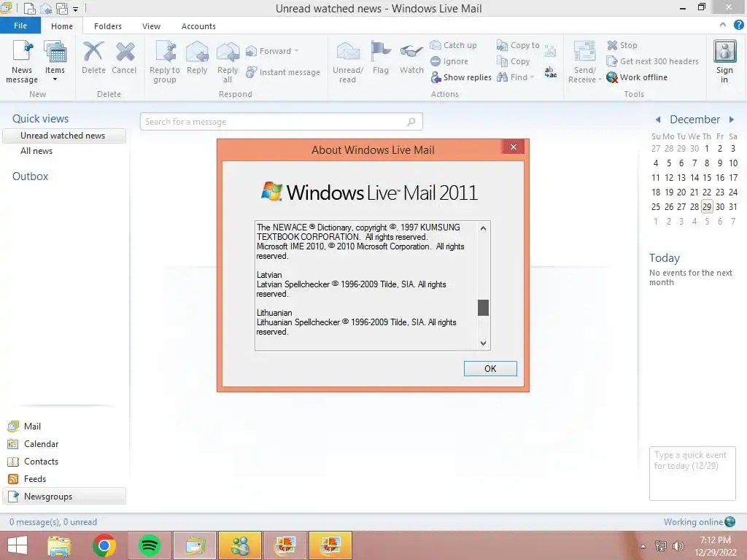The height and width of the screenshot is (560, 747).
Task: Close the About Windows Live Mail dialog
Action: click(x=513, y=147)
